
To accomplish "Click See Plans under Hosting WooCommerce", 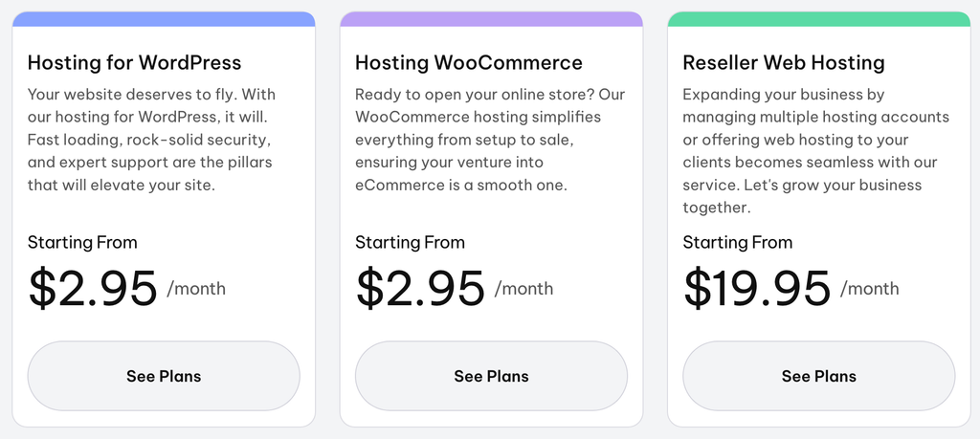I will (x=491, y=376).
